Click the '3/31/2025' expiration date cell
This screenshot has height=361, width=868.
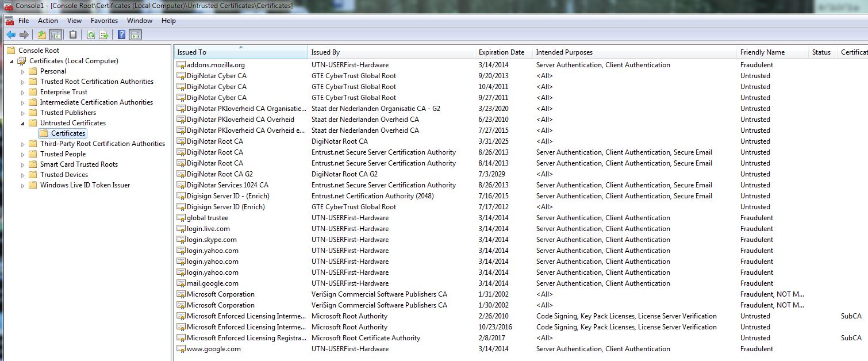[x=495, y=141]
